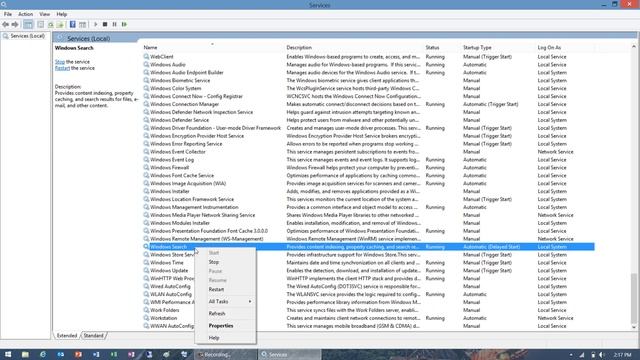The image size is (640, 360).
Task: Choose Refresh in the context menu
Action: pos(225,313)
